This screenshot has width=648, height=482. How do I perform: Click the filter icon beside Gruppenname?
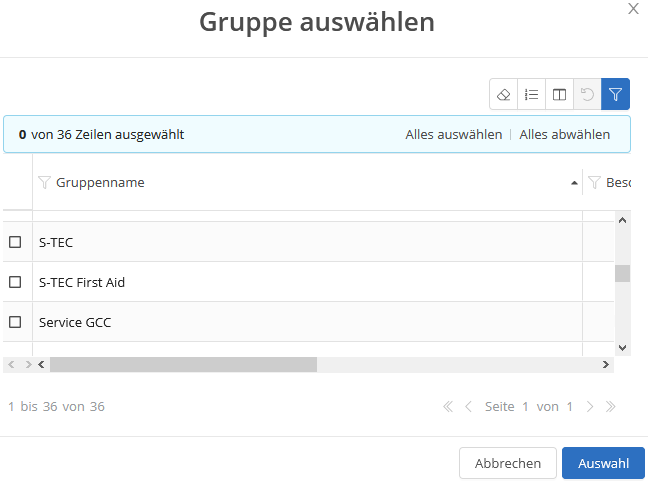coord(44,183)
